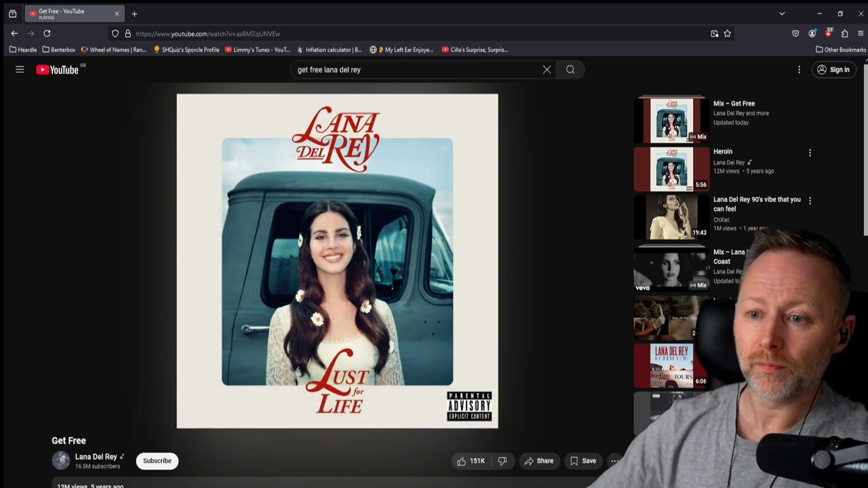Image resolution: width=868 pixels, height=488 pixels.
Task: Click the URL address bar
Action: click(420, 33)
